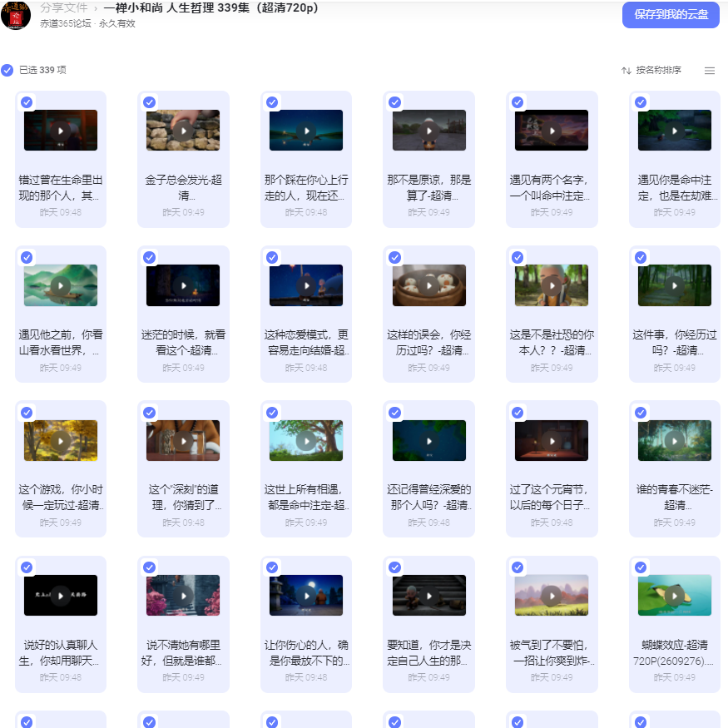The height and width of the screenshot is (728, 728).
Task: Open the file titled 说好的认真聊人生
Action: (61, 652)
